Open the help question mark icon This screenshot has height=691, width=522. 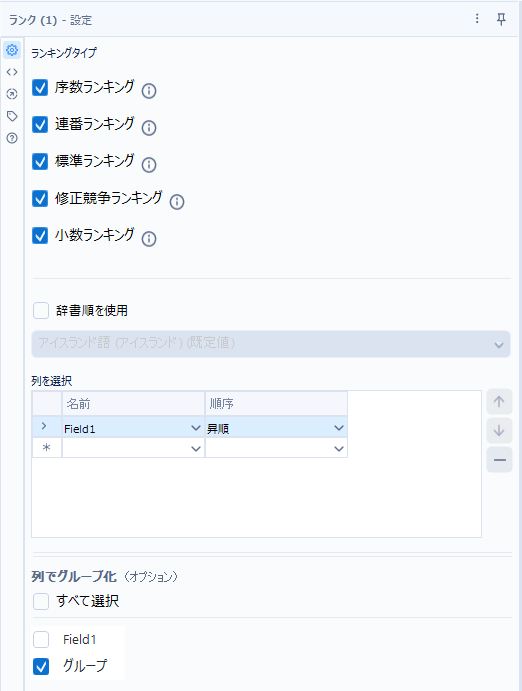tap(12, 138)
